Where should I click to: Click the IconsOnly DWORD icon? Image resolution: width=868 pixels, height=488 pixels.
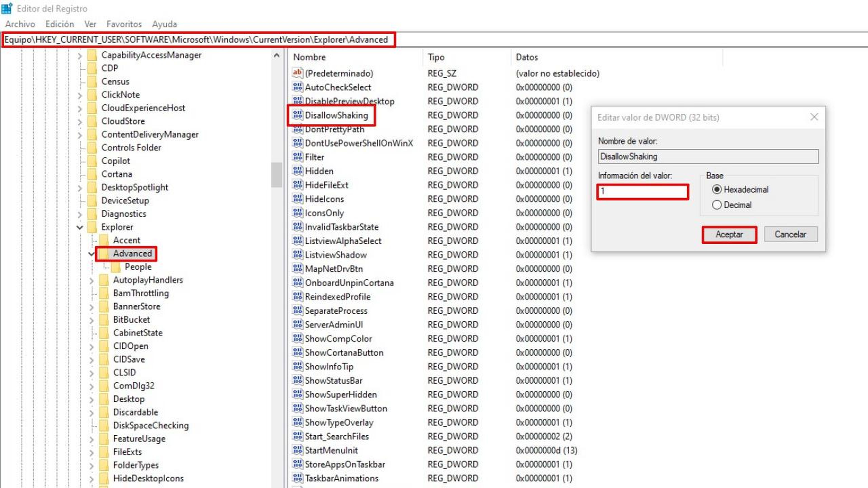[x=297, y=213]
